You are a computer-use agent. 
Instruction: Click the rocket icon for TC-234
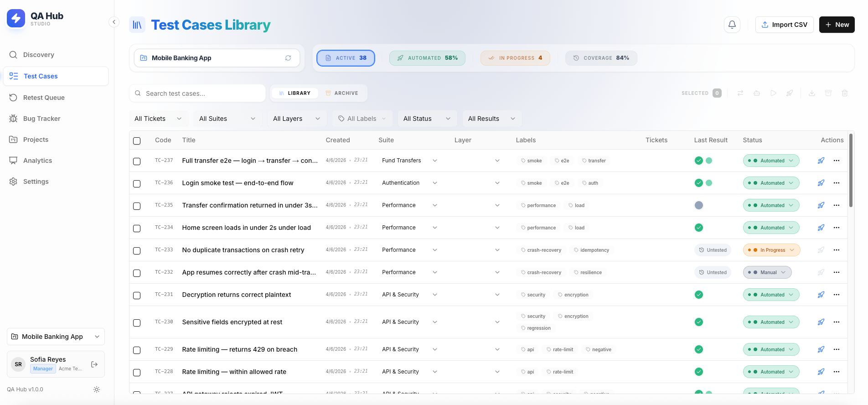point(821,228)
